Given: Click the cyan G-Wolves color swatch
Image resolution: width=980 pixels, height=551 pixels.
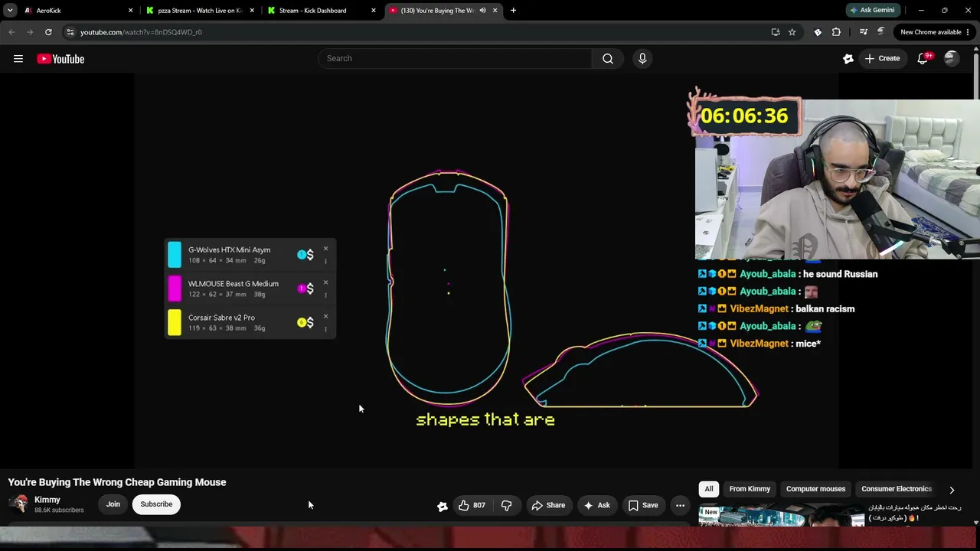Looking at the screenshot, I should 175,255.
